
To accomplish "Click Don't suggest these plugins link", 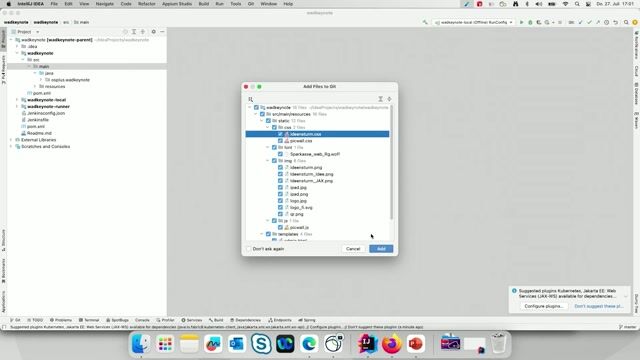I will 598,306.
